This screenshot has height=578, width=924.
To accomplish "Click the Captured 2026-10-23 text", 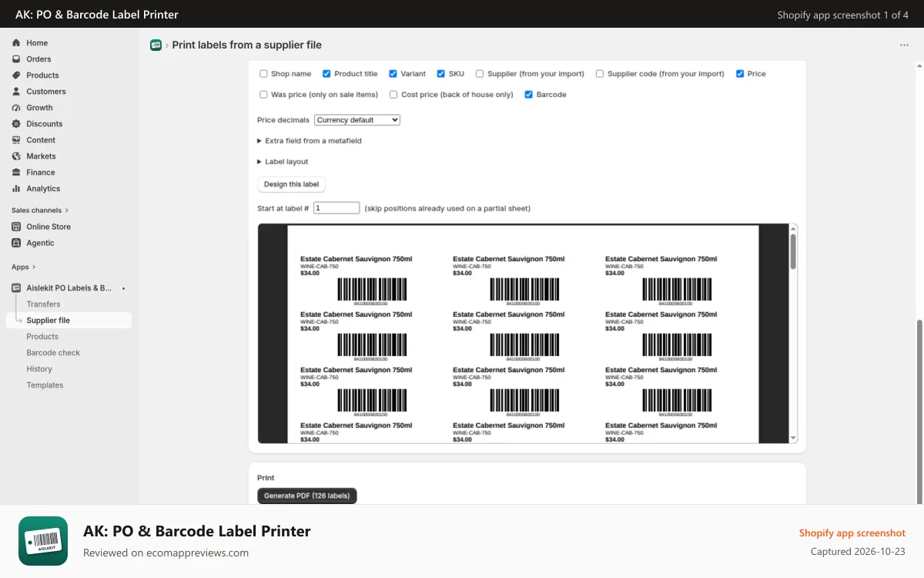I will [858, 552].
